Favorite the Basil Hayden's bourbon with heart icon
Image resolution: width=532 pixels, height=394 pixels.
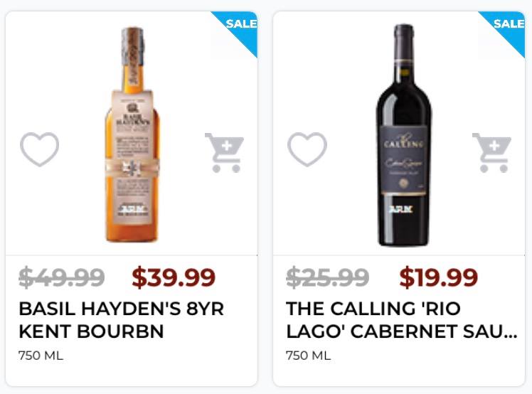click(39, 149)
